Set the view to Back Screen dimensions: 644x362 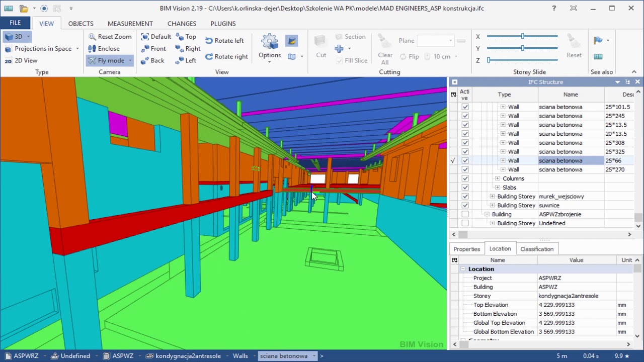click(152, 61)
